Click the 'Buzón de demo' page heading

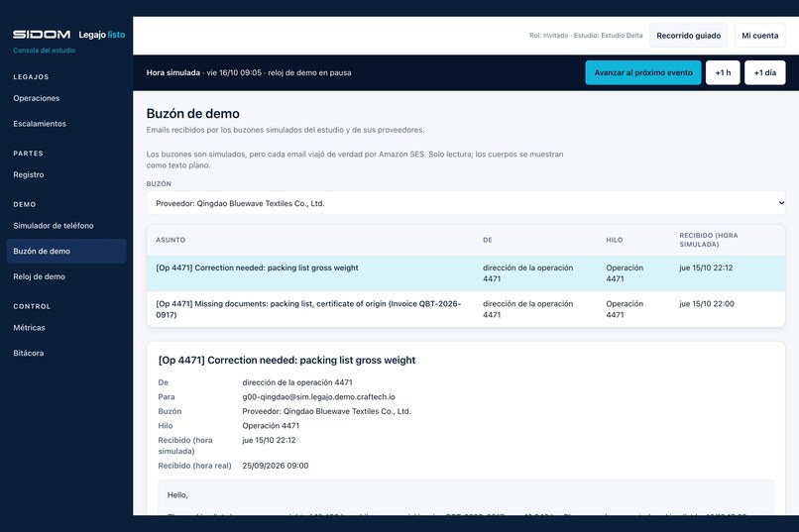pos(192,114)
